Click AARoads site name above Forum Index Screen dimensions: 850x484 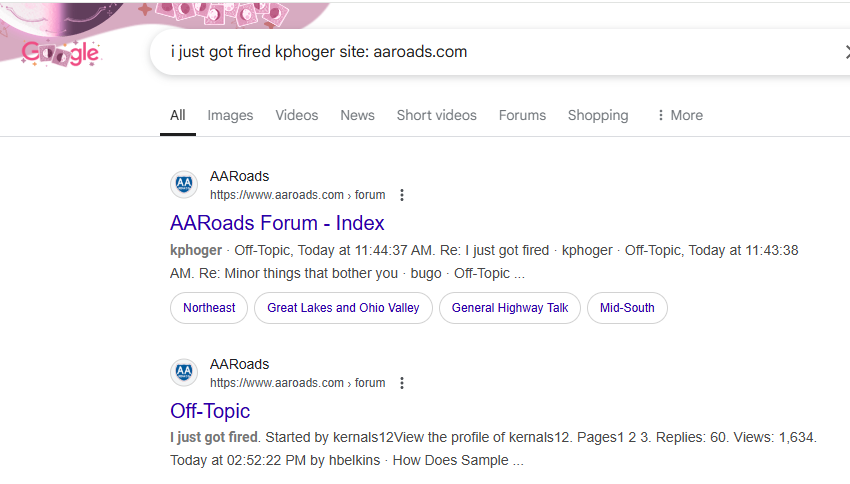point(240,177)
